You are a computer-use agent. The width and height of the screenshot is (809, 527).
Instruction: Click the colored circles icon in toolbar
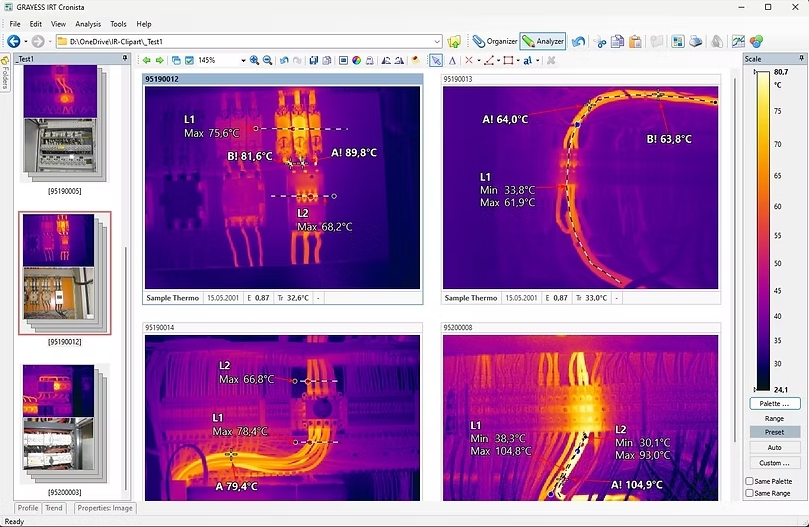coord(756,41)
